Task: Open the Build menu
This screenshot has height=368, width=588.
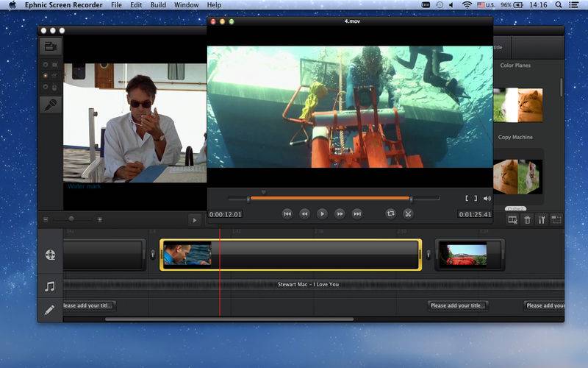Action: point(158,5)
